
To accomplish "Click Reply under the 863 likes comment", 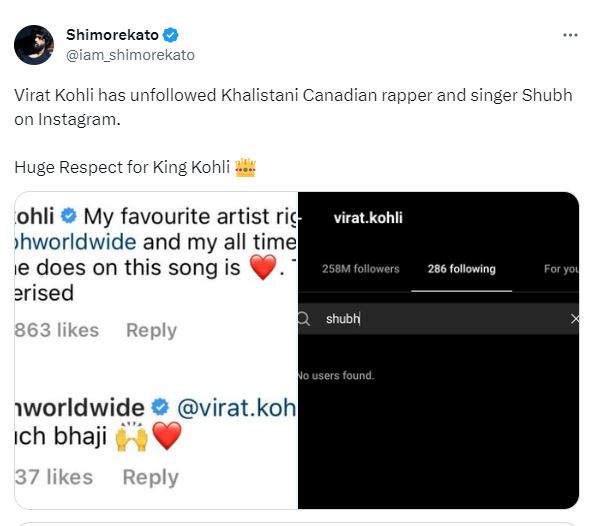I will [x=151, y=330].
